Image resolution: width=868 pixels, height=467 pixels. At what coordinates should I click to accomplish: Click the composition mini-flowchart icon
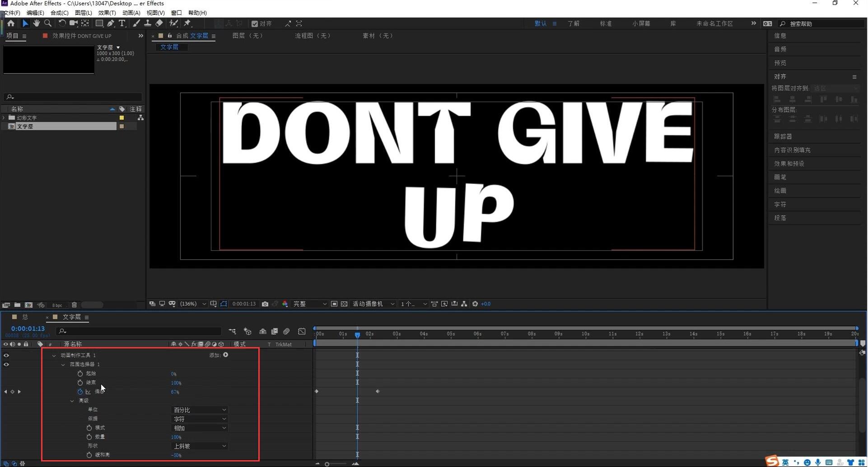coord(232,331)
